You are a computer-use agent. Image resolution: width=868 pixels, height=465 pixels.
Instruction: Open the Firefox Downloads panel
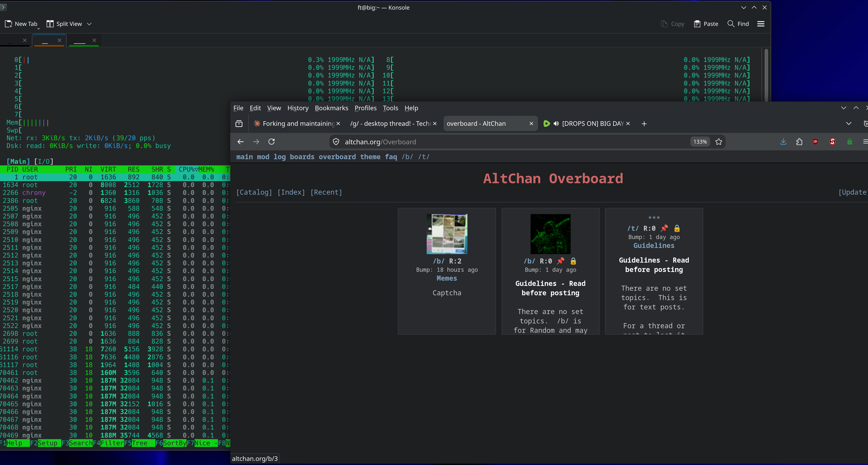784,142
